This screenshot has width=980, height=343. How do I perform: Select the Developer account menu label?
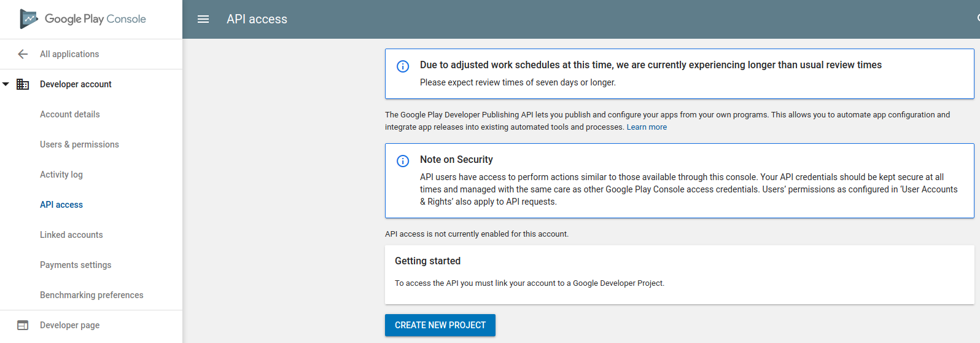(x=76, y=84)
